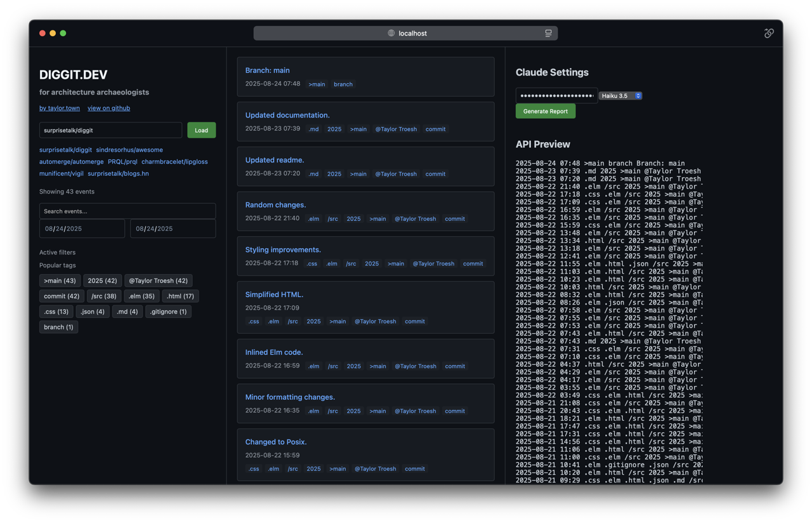The image size is (812, 523).
Task: Toggle the >main (43) tag filter
Action: (60, 281)
